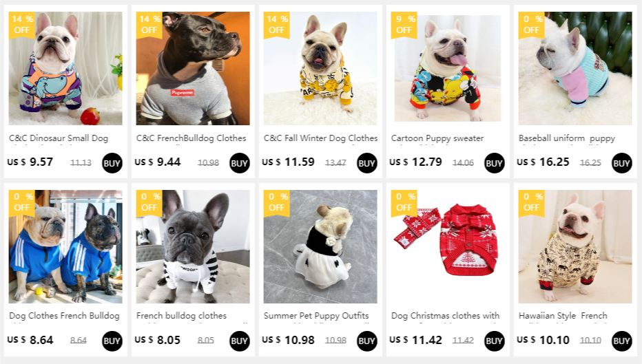Open the grey Supreme hoodie dog photo
This screenshot has width=642, height=364.
click(193, 68)
